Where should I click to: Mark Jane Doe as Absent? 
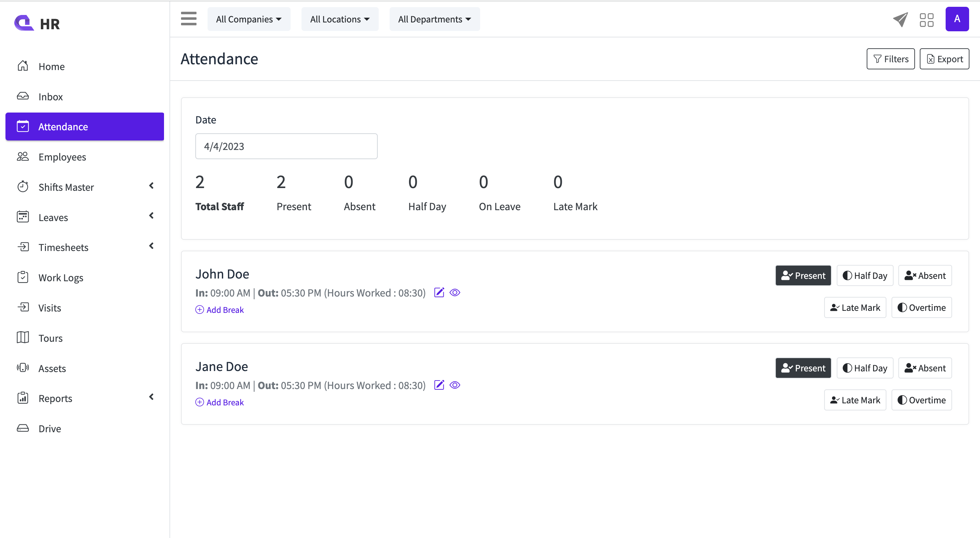tap(925, 368)
